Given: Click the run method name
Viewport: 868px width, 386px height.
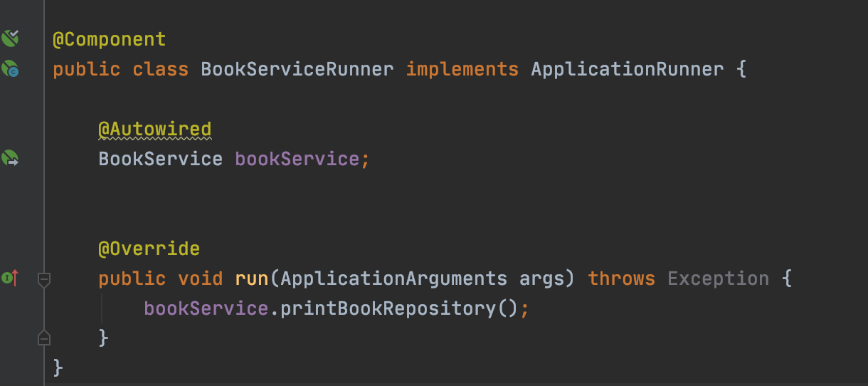Looking at the screenshot, I should click(252, 278).
